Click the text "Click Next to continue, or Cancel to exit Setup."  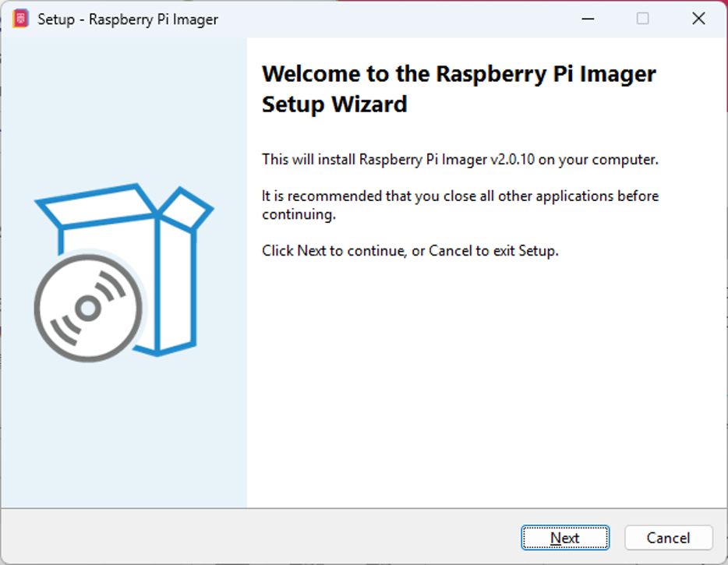coord(410,251)
